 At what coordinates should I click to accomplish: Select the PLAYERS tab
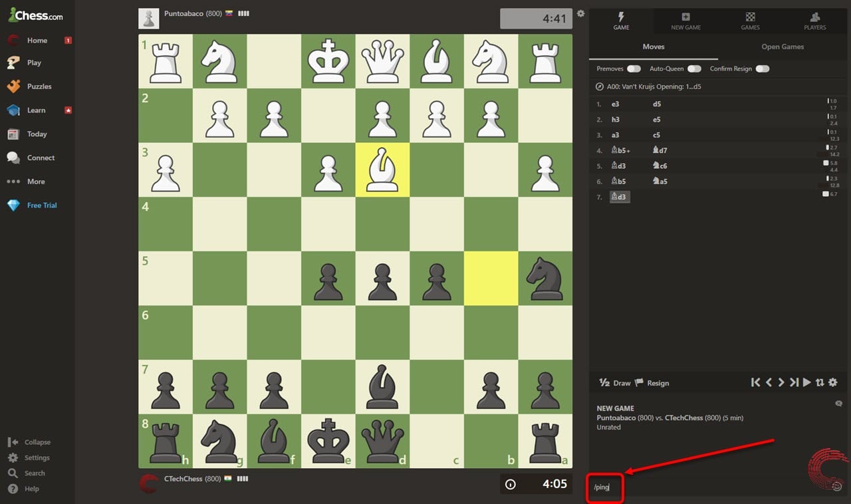[x=814, y=21]
